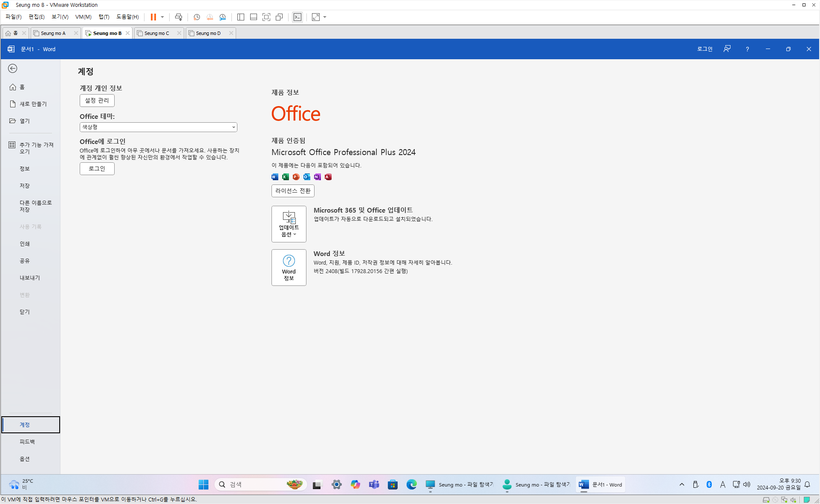Click the back arrow in Word backstage
The image size is (820, 504).
point(13,69)
